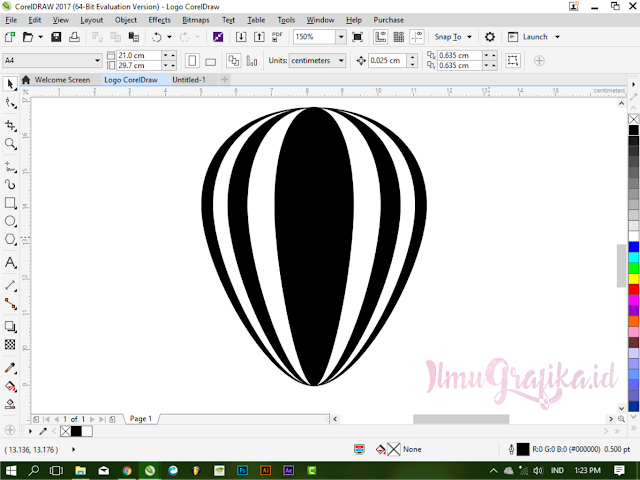Switch to the Welcome Screen tab
Image resolution: width=640 pixels, height=480 pixels.
click(x=62, y=80)
